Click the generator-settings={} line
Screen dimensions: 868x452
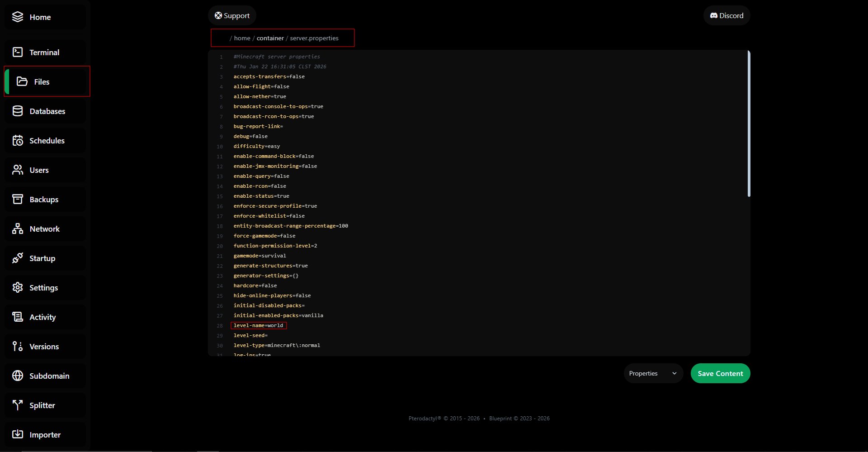(x=266, y=276)
